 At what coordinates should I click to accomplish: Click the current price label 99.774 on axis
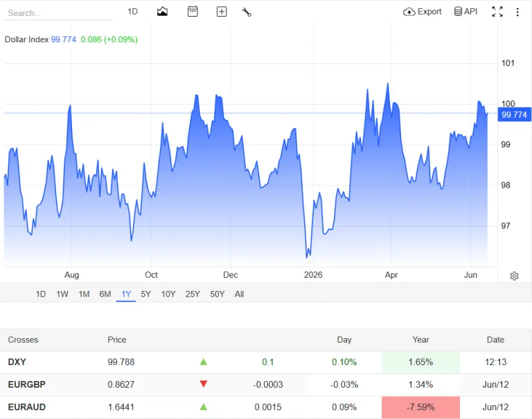515,114
